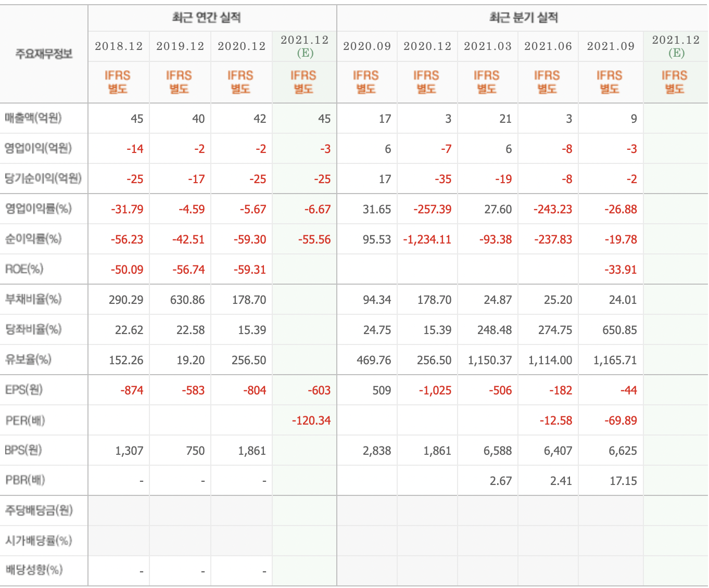Viewport: 709px width, 588px height.
Task: Click the net margin value 95.53
Action: (377, 239)
